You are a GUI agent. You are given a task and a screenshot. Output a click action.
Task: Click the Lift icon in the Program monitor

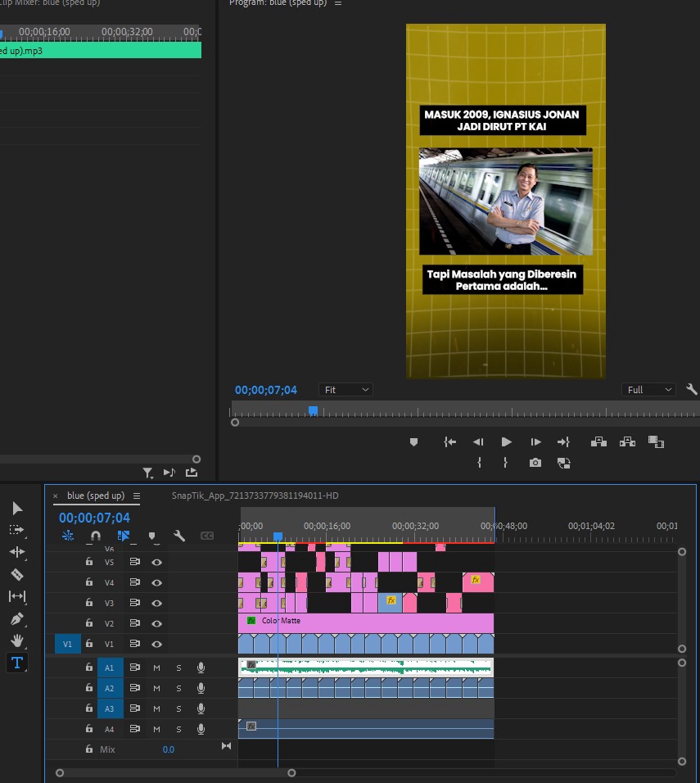598,441
